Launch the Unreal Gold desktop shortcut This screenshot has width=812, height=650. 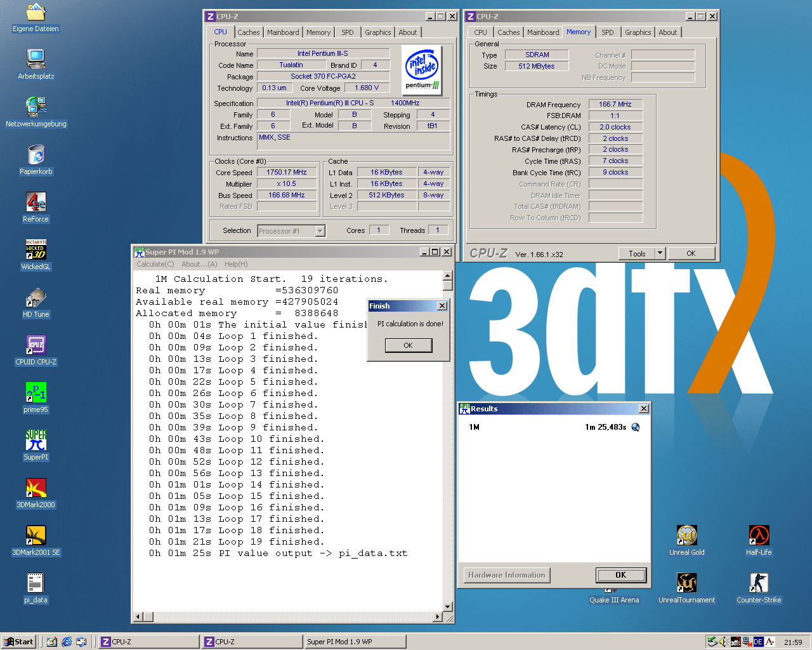[x=687, y=540]
